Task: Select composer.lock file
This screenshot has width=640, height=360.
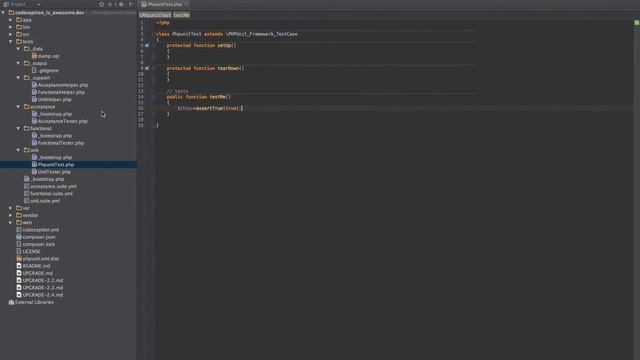Action: (x=38, y=244)
